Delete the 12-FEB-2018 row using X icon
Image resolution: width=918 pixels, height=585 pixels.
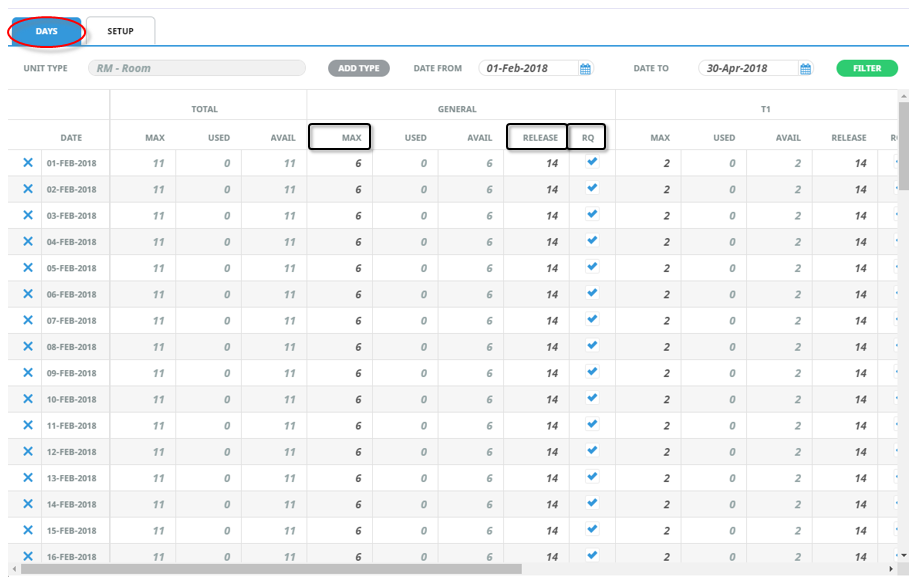28,451
